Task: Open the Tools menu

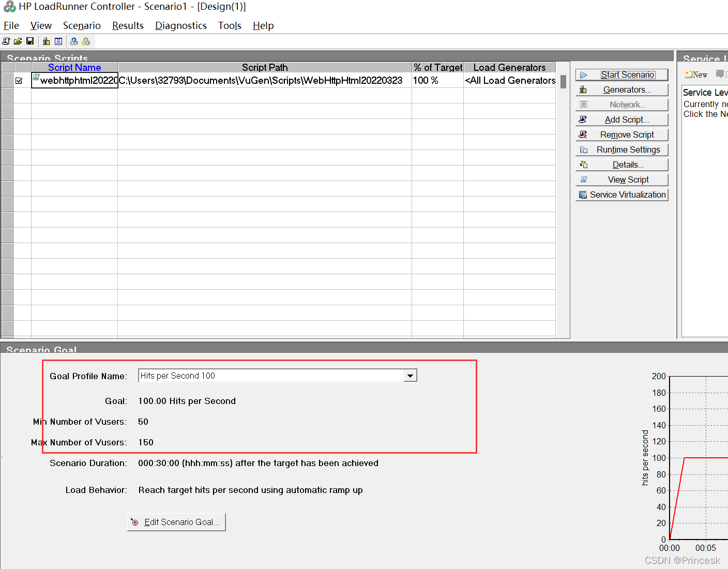Action: [x=230, y=25]
